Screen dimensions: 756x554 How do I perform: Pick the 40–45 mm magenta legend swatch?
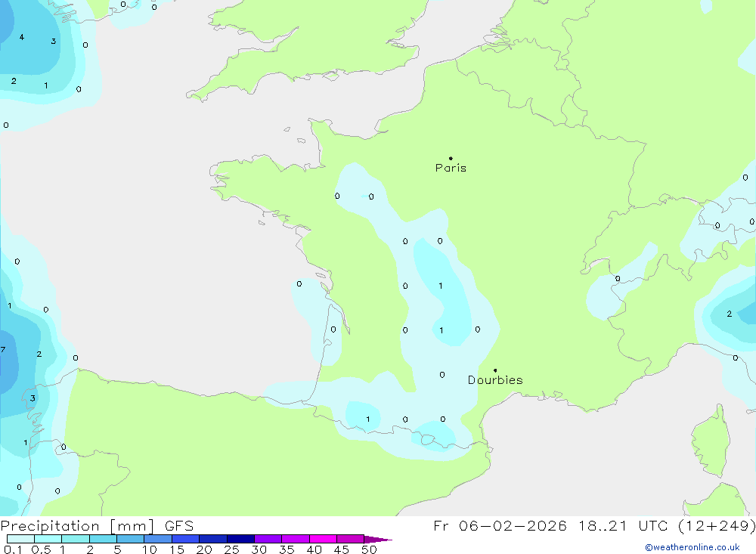click(323, 539)
